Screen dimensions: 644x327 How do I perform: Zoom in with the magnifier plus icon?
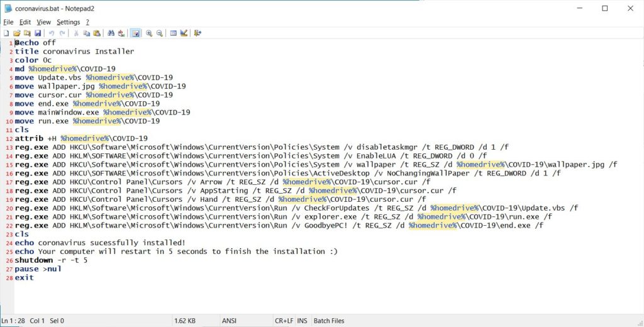149,33
